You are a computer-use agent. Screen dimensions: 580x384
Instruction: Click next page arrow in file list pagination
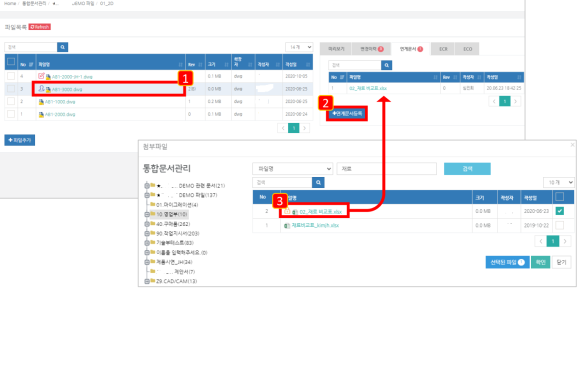(304, 128)
